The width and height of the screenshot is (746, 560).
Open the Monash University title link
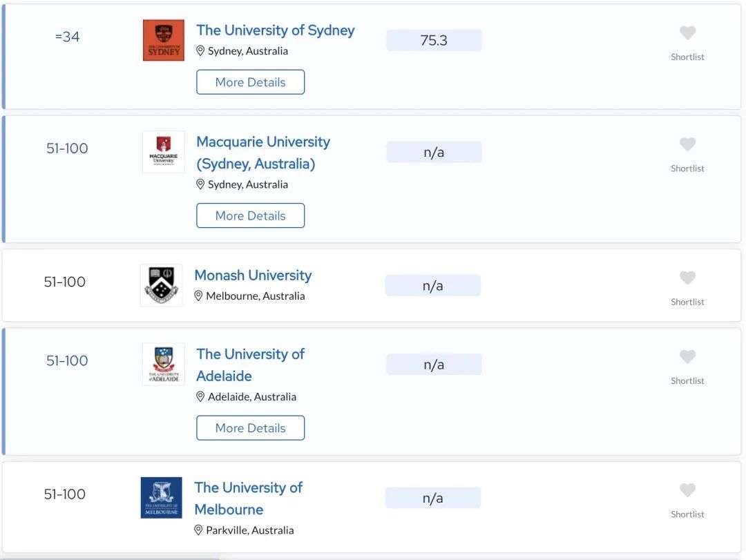pos(253,275)
